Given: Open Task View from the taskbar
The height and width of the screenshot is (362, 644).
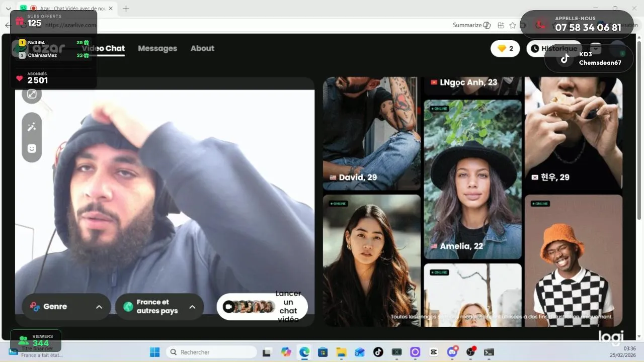Looking at the screenshot, I should coord(267,352).
